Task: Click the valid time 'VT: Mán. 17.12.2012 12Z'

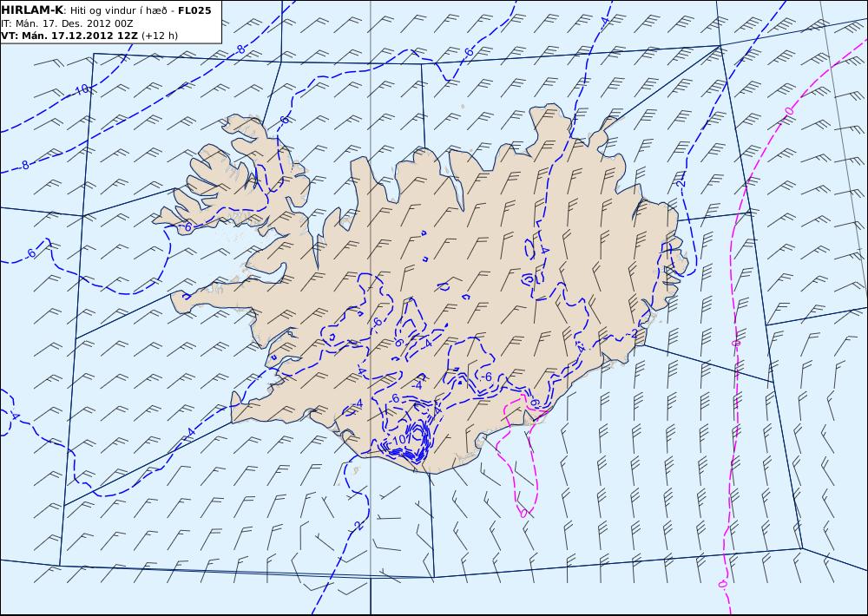Action: click(x=69, y=36)
